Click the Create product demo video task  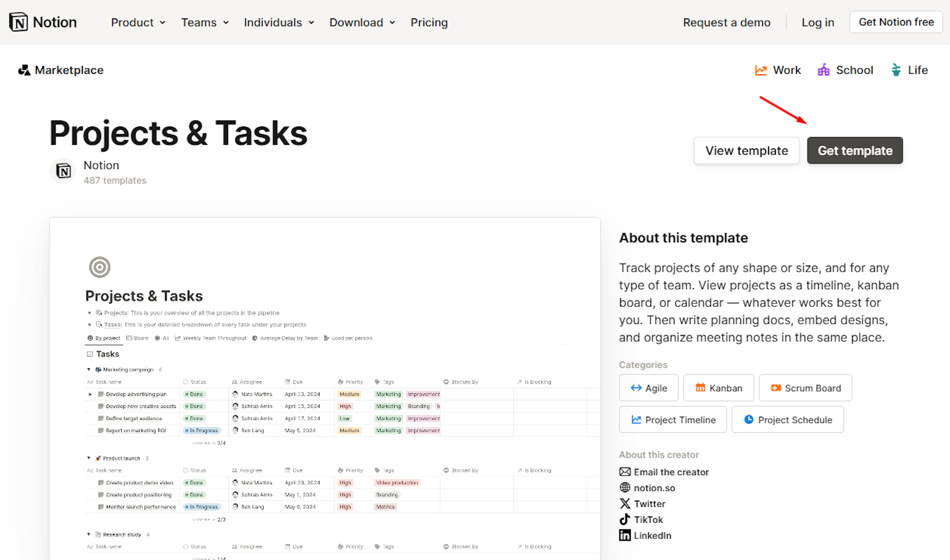pos(139,483)
